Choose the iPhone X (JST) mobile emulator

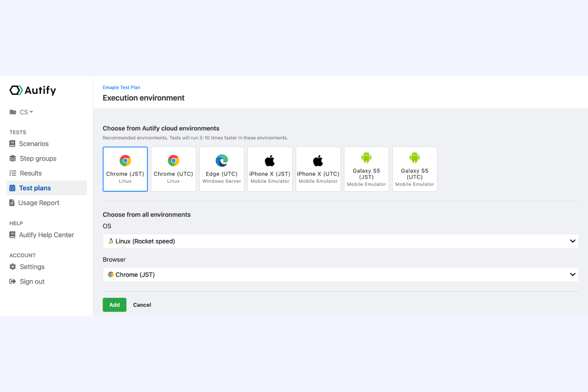[270, 169]
